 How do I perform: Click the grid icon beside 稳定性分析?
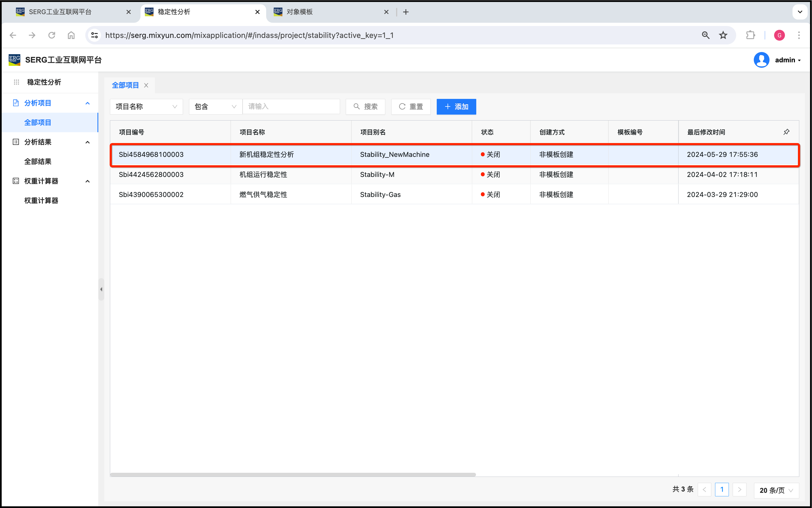click(x=17, y=82)
